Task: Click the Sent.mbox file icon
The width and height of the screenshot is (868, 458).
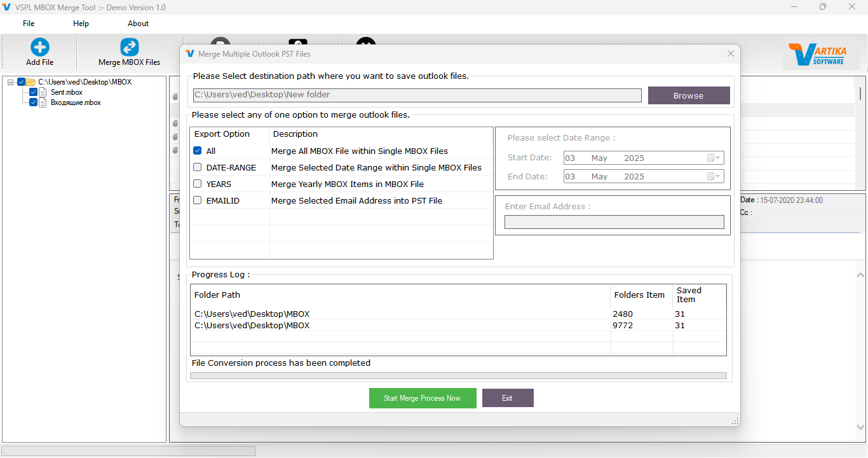Action: 43,92
